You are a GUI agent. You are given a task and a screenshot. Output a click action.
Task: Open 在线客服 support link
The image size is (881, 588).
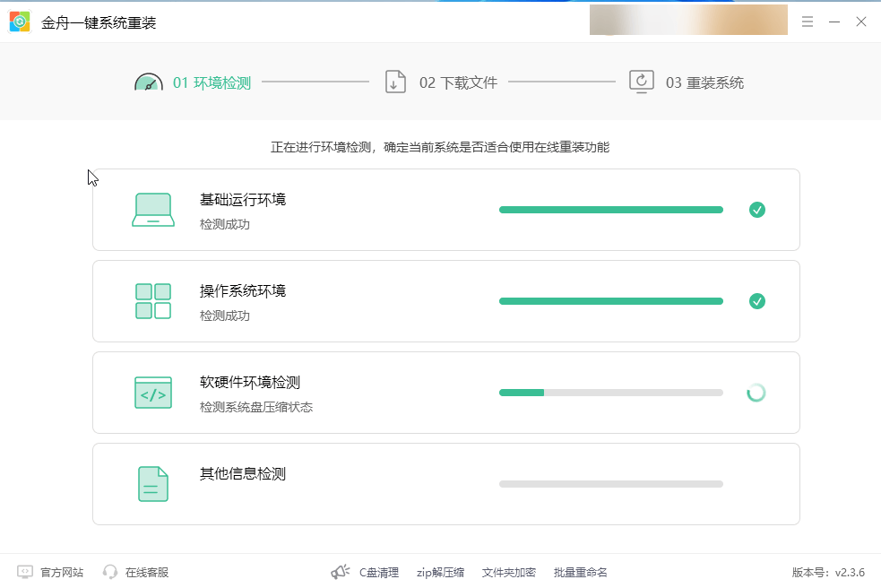pos(147,572)
